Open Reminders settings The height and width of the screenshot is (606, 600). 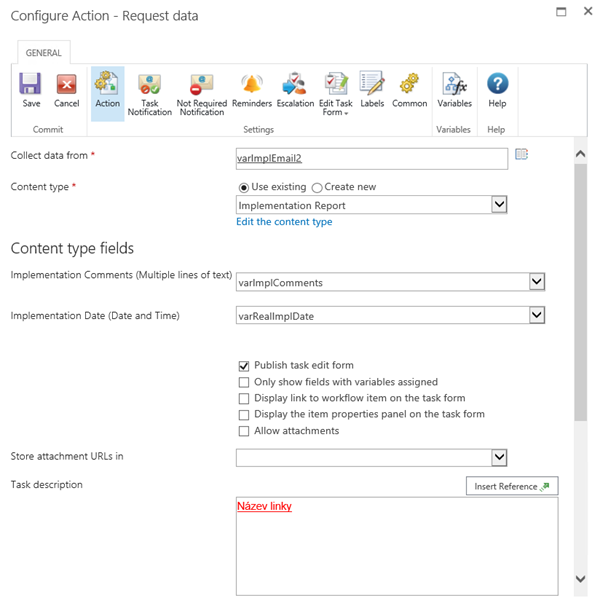tap(252, 90)
